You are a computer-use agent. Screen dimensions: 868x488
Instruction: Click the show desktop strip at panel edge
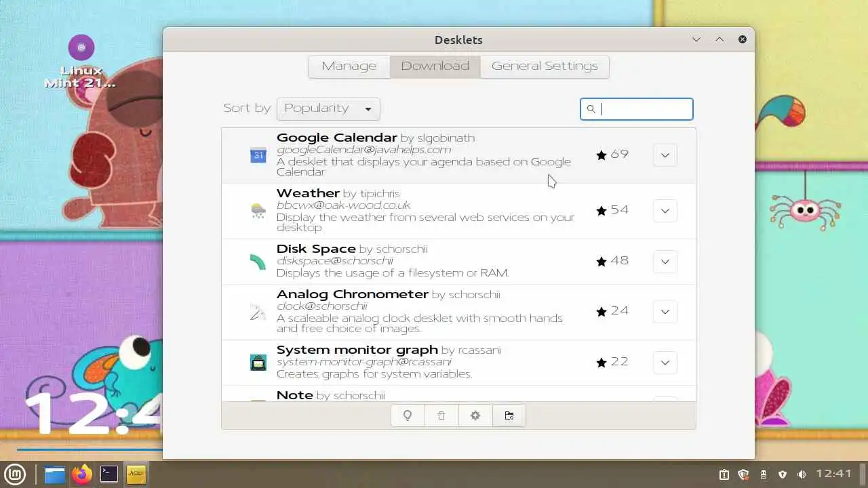tap(864, 474)
